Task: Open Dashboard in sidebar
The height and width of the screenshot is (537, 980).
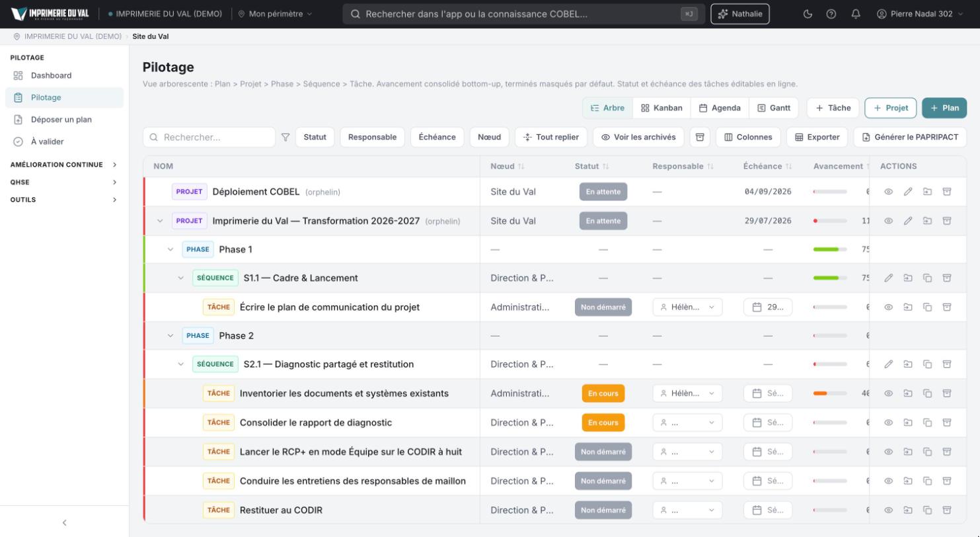Action: (64, 75)
